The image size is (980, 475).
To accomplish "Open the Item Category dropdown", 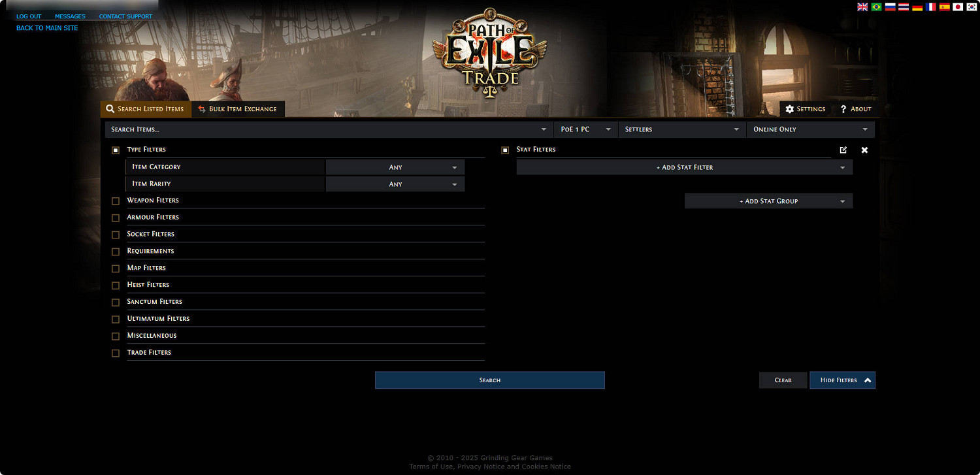I will pos(395,167).
